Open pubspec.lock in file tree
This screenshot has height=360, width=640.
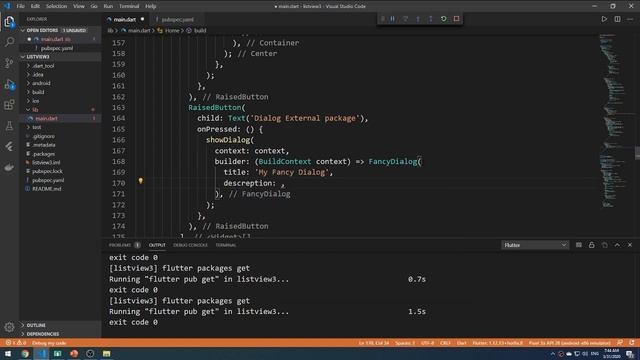[60, 171]
